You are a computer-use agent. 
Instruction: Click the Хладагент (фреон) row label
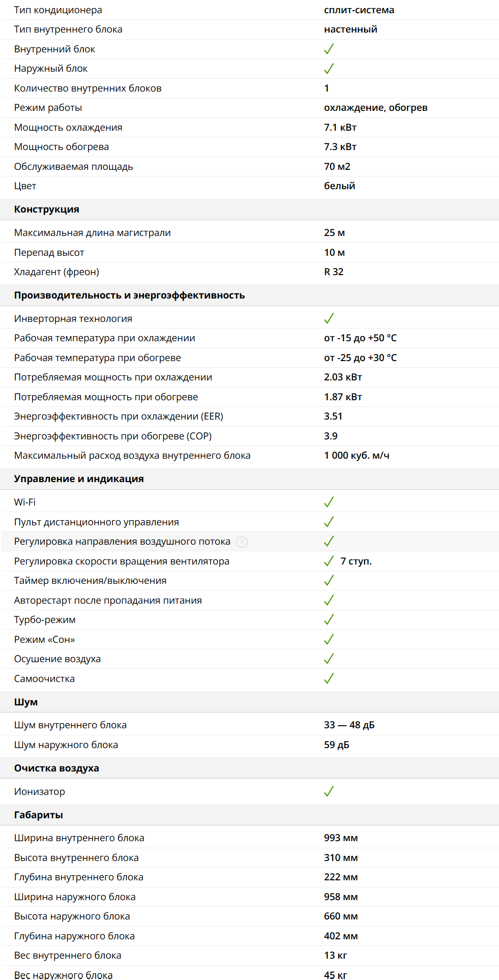[x=56, y=272]
